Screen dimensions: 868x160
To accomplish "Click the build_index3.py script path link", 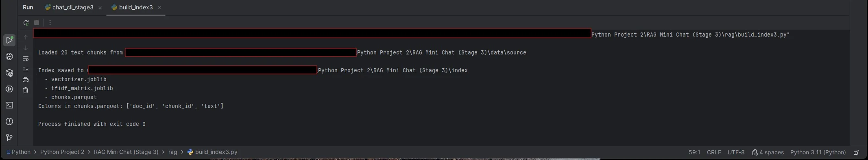I will point(690,35).
